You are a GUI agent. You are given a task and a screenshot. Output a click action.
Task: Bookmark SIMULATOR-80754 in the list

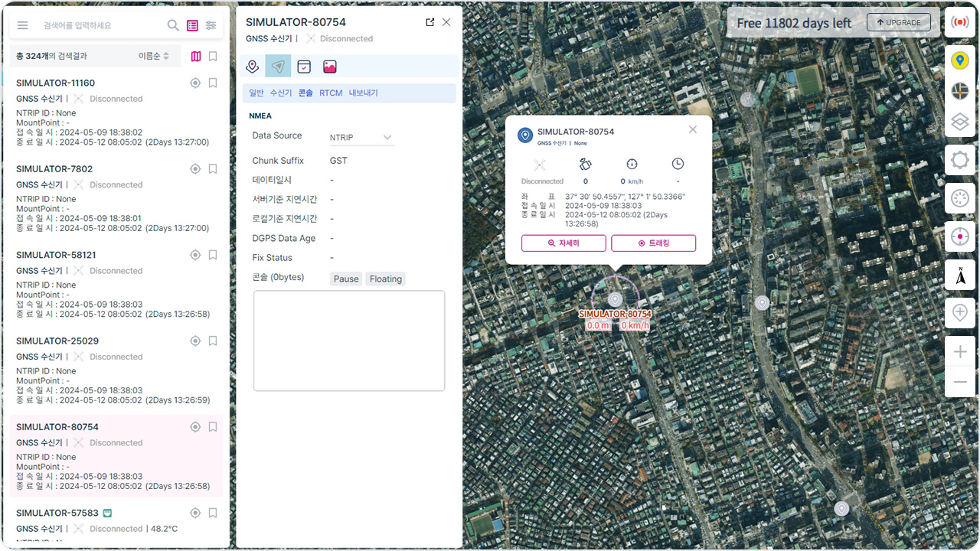click(x=213, y=427)
